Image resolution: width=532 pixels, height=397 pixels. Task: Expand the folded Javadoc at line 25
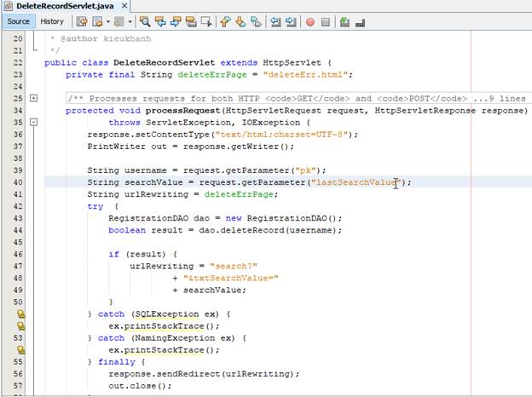click(x=33, y=98)
